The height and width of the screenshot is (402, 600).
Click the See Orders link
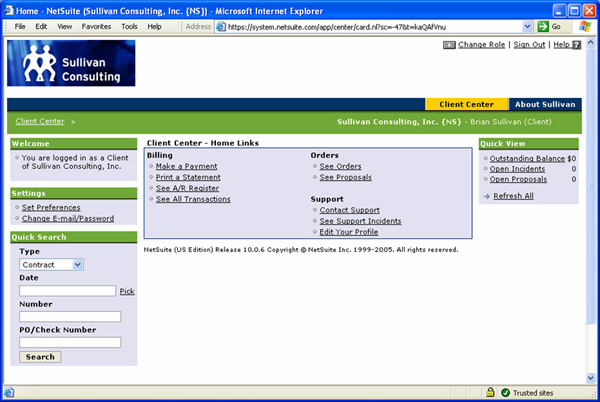[340, 166]
